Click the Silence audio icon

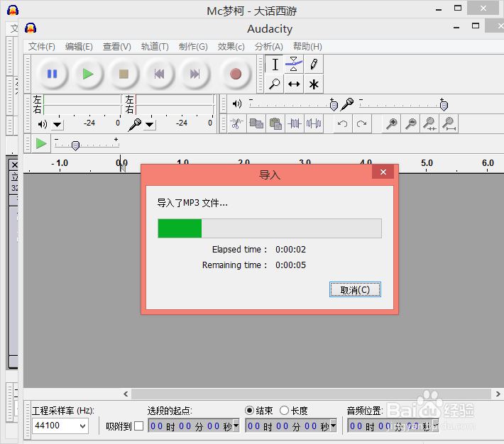click(314, 123)
